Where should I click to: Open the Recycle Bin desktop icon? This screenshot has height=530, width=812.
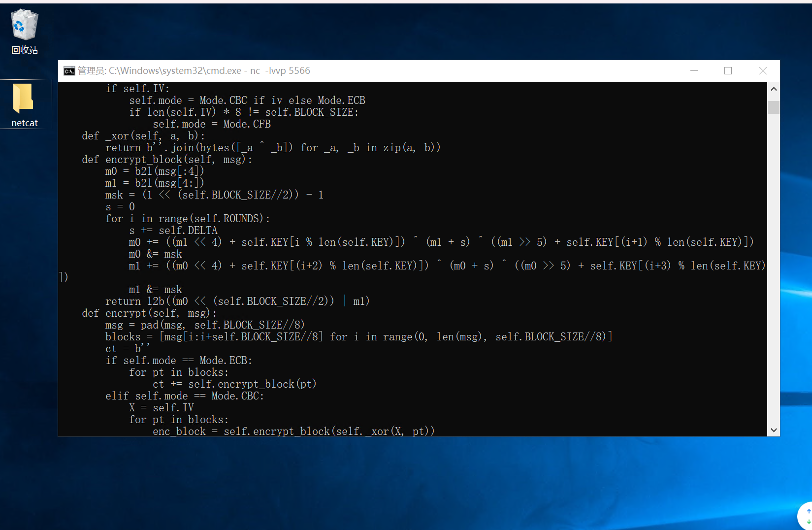tap(25, 32)
